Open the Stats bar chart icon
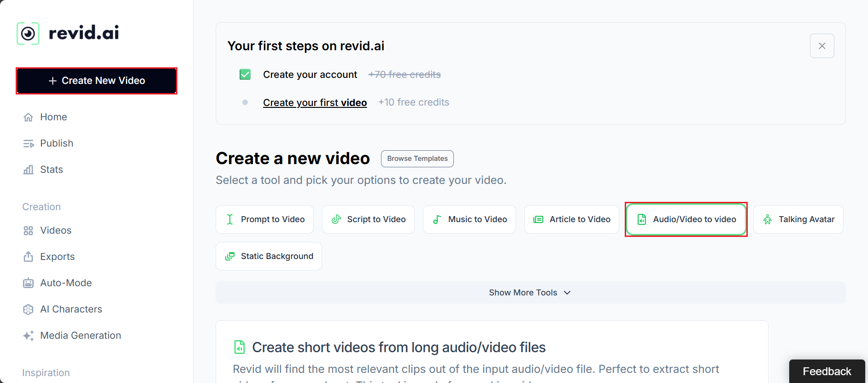 (28, 170)
